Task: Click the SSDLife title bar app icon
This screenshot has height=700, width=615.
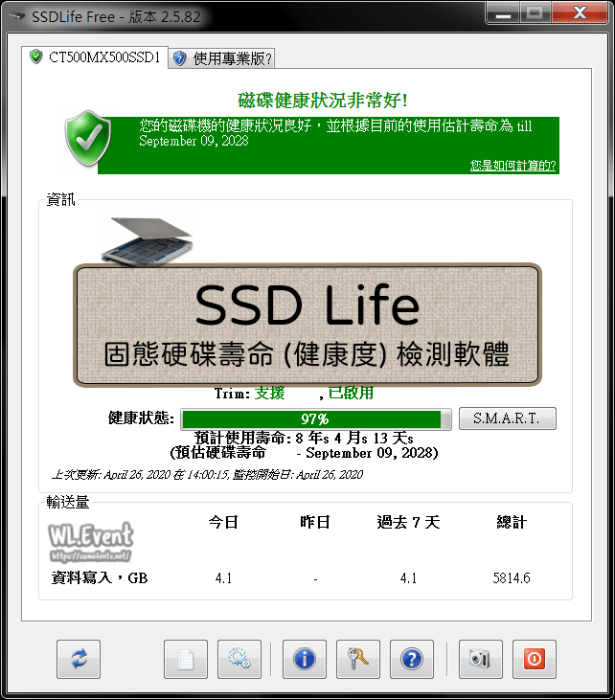Action: (x=17, y=17)
